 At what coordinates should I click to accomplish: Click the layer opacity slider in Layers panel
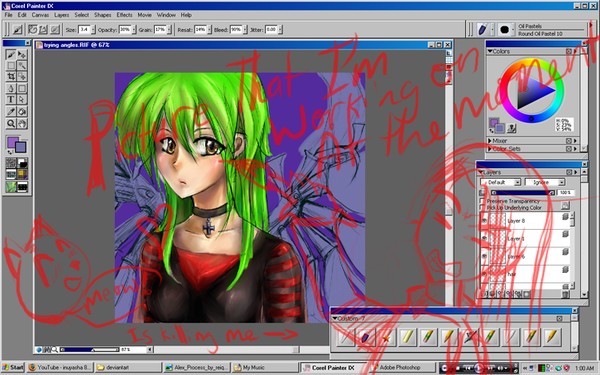[523, 193]
